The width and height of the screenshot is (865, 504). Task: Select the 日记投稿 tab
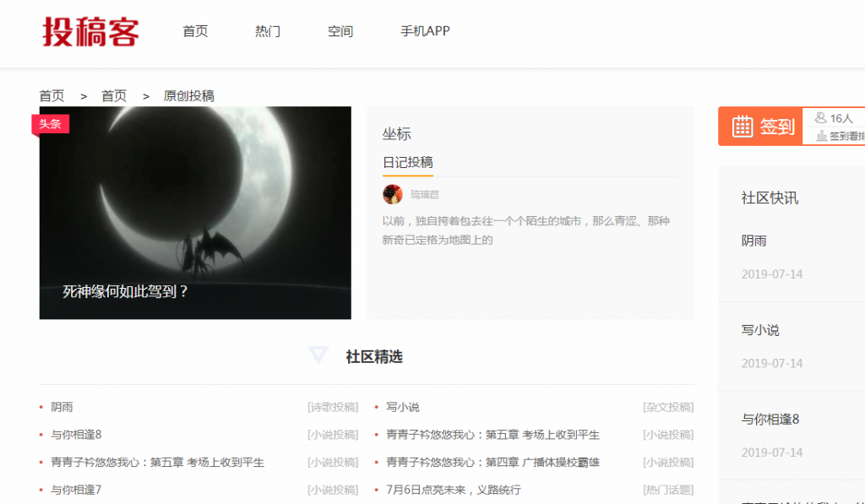pyautogui.click(x=408, y=163)
